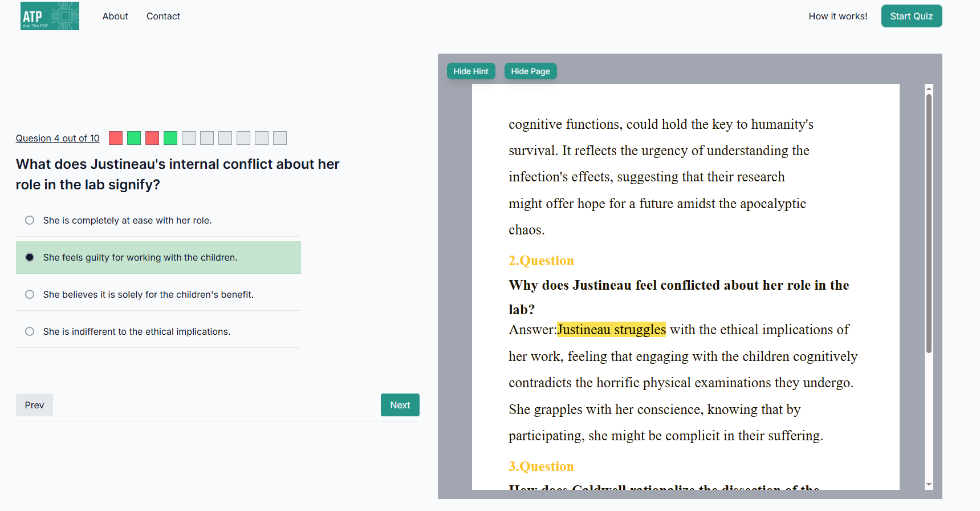The image size is (980, 511).
Task: Select 'She is completely at ease' option
Action: point(30,220)
